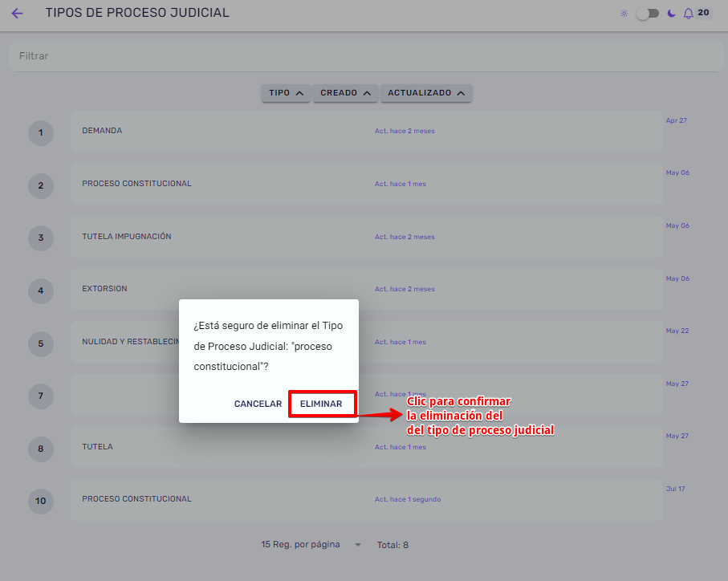
Task: Select the EXTORSION row
Action: (x=366, y=289)
